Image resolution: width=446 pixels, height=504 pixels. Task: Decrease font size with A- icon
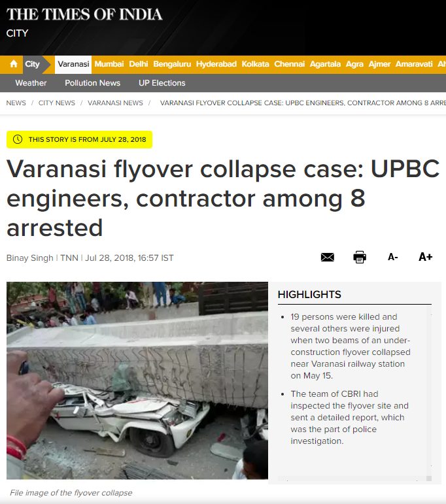coord(392,257)
